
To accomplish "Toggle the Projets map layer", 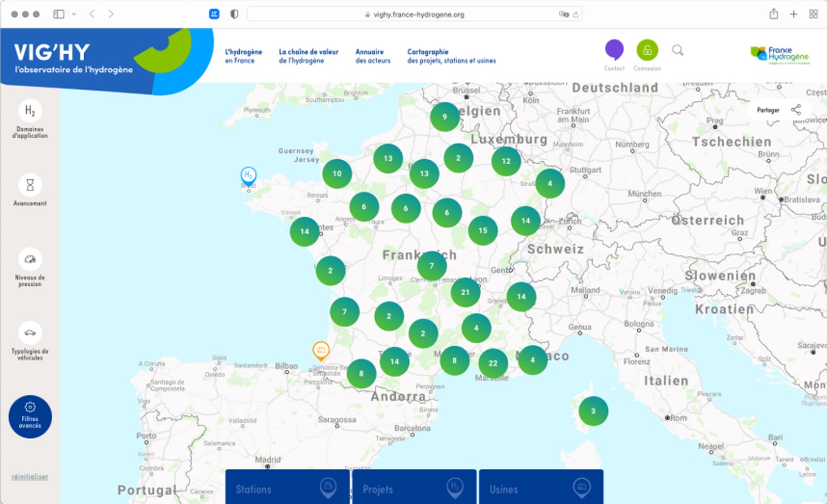I will [x=413, y=488].
